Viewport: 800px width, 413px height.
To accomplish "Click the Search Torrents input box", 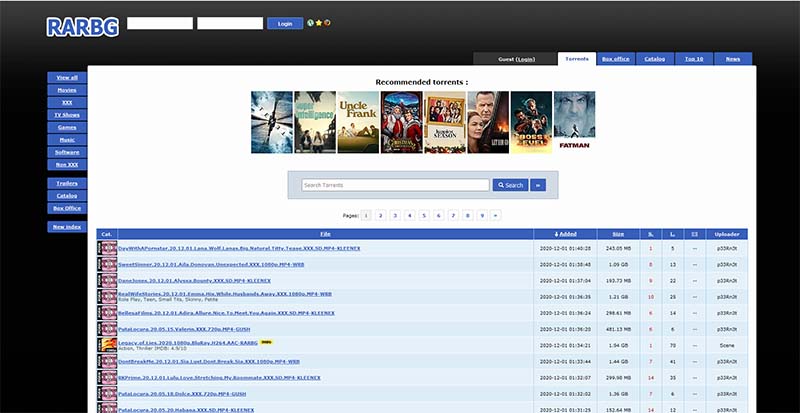I will click(x=395, y=185).
